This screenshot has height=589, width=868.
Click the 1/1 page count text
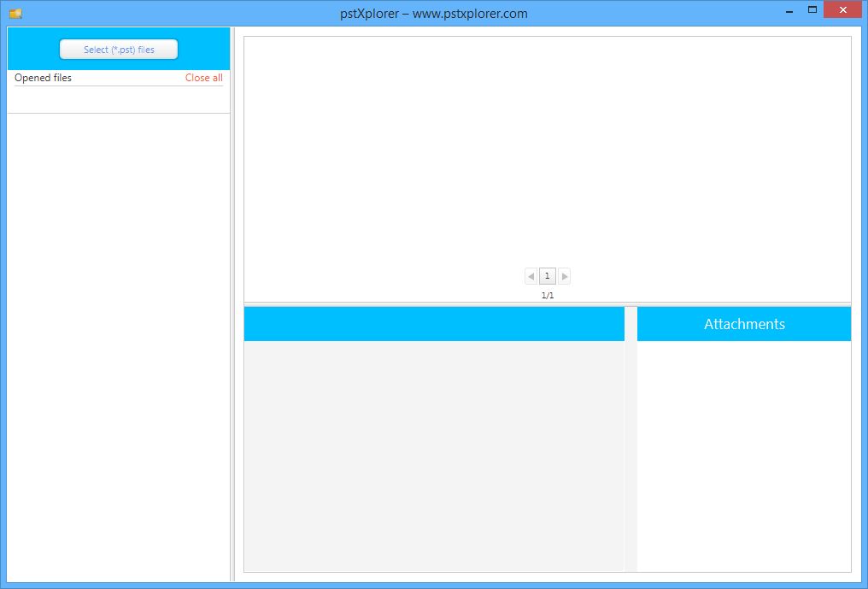(548, 295)
